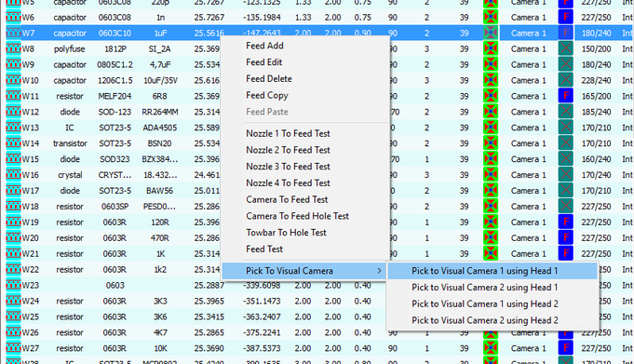
Task: Select the W12 diode SOD-123 row
Action: click(x=317, y=112)
